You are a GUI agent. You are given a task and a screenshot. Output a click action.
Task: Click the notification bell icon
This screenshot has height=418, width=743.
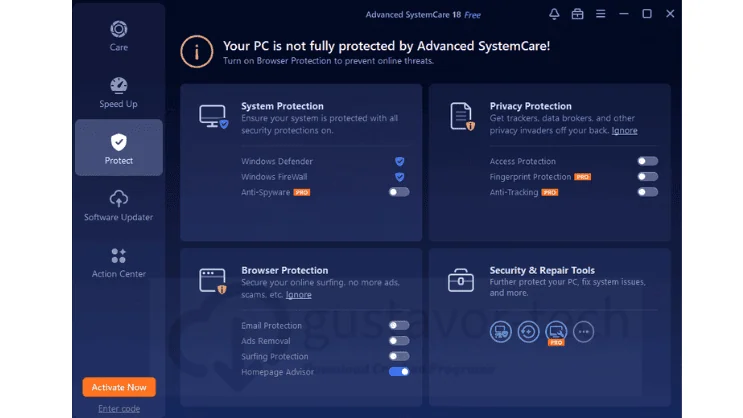click(554, 14)
